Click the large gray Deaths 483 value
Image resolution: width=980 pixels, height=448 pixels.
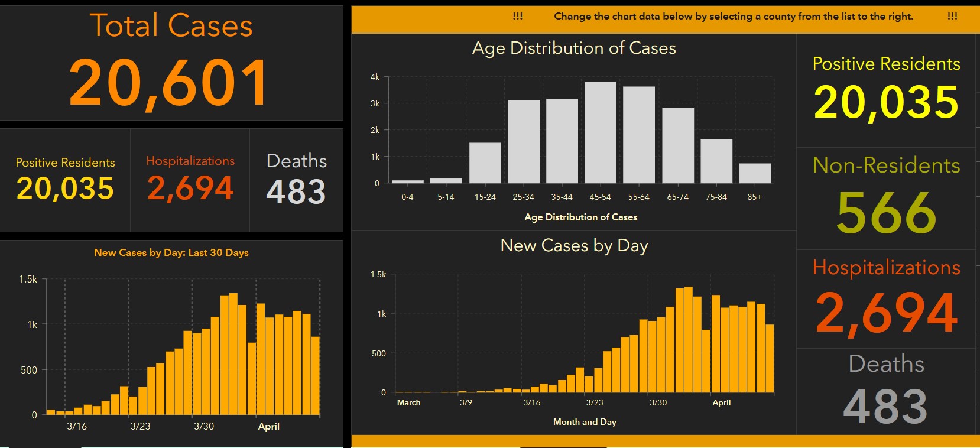(885, 407)
